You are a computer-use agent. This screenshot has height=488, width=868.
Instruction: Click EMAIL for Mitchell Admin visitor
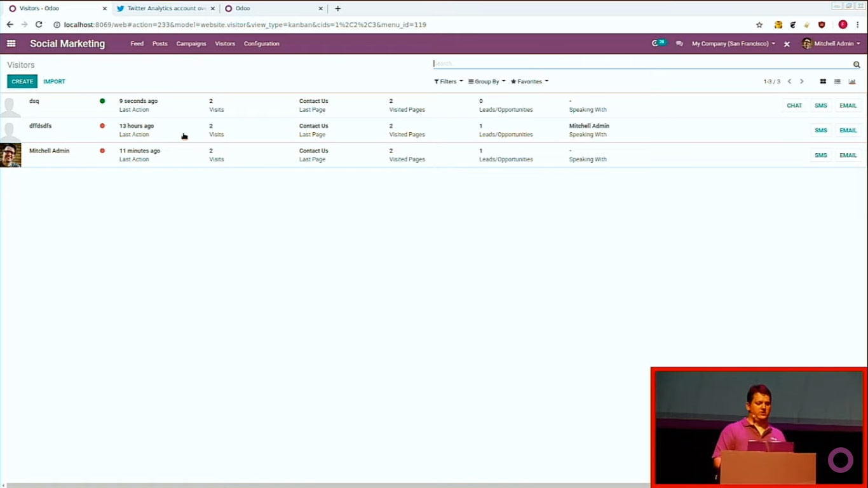click(848, 155)
